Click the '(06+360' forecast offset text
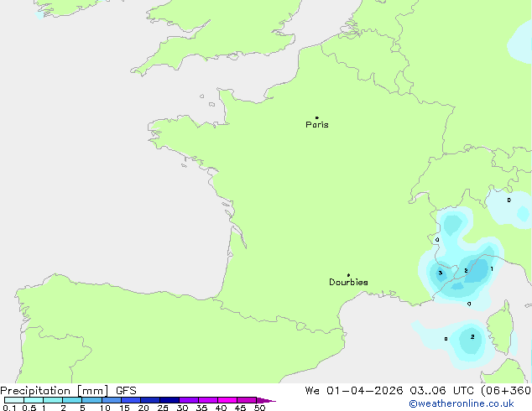Screen dimensions: 532x411 [506, 391]
